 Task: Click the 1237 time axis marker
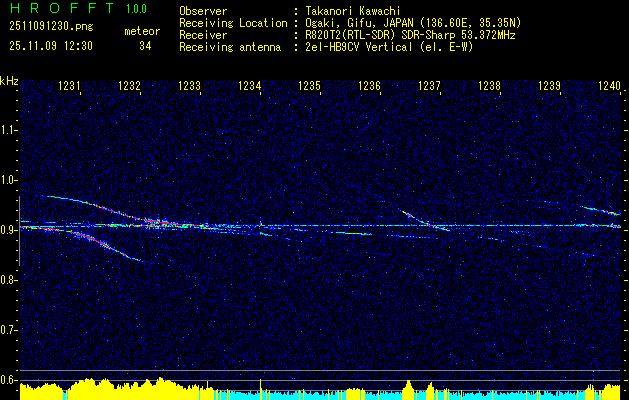[x=429, y=85]
